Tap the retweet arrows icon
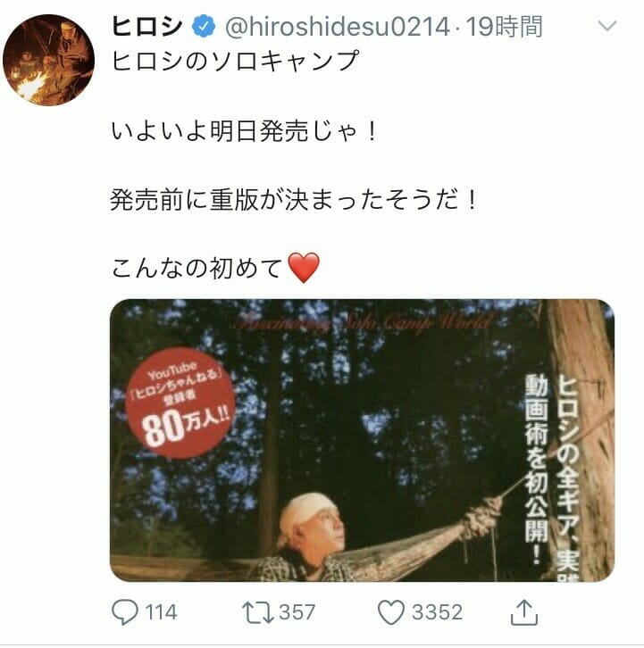The width and height of the screenshot is (644, 648). [257, 612]
